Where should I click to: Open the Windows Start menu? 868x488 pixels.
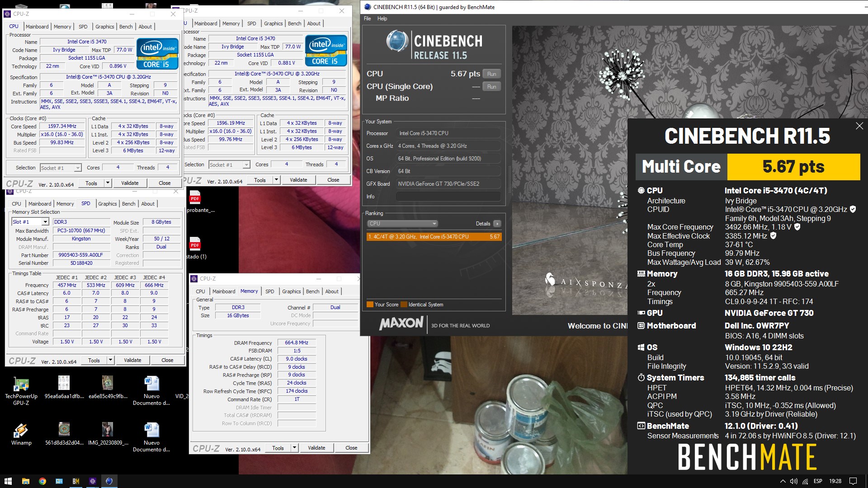pyautogui.click(x=8, y=481)
